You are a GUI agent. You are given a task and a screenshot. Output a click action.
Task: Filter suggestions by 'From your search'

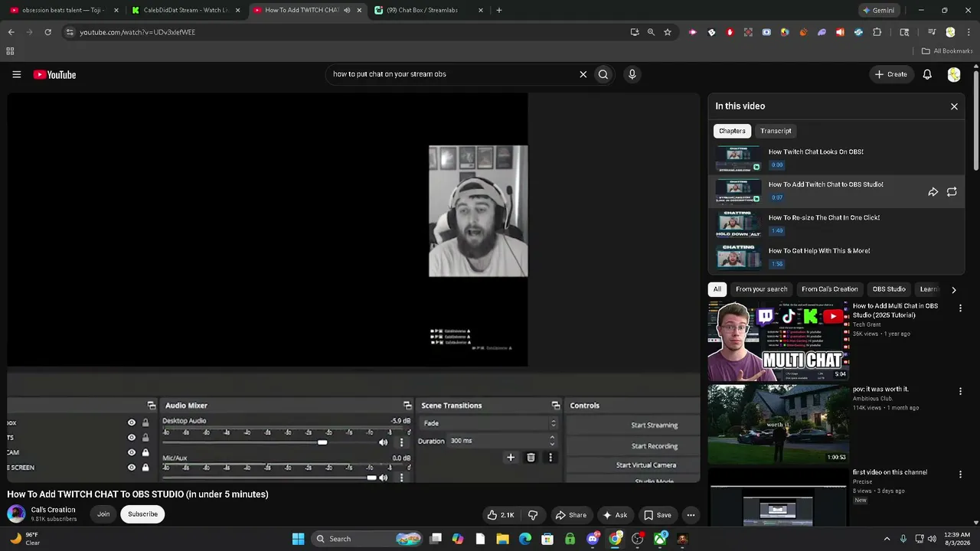click(761, 289)
